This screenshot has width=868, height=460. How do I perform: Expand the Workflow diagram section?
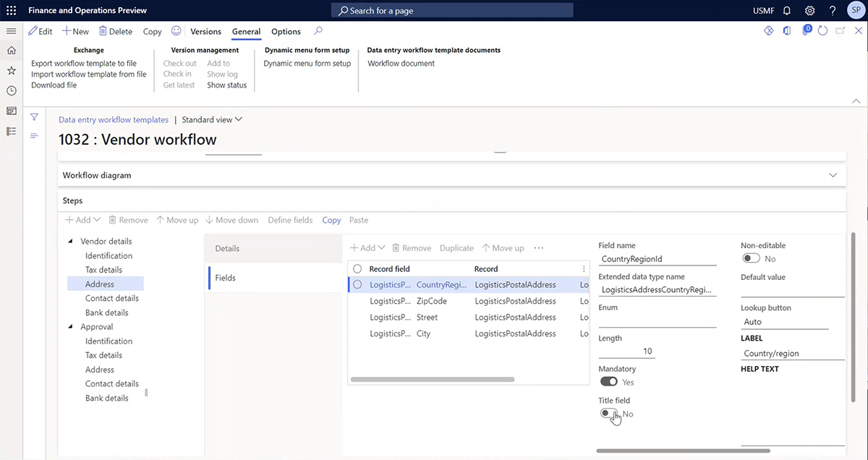click(x=833, y=175)
